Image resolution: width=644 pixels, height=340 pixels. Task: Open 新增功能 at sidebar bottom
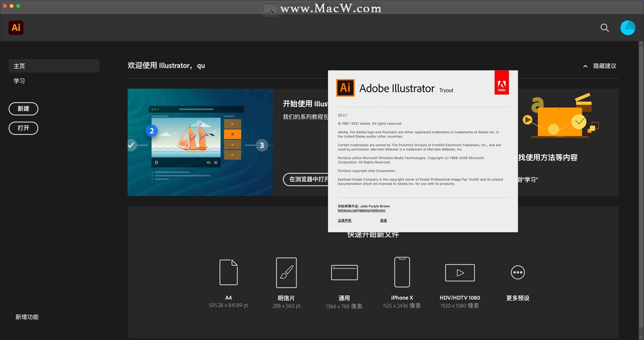(x=27, y=317)
